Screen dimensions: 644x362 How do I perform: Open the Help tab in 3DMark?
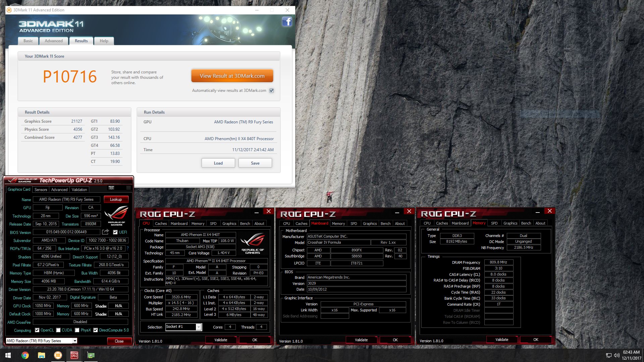[x=104, y=41]
